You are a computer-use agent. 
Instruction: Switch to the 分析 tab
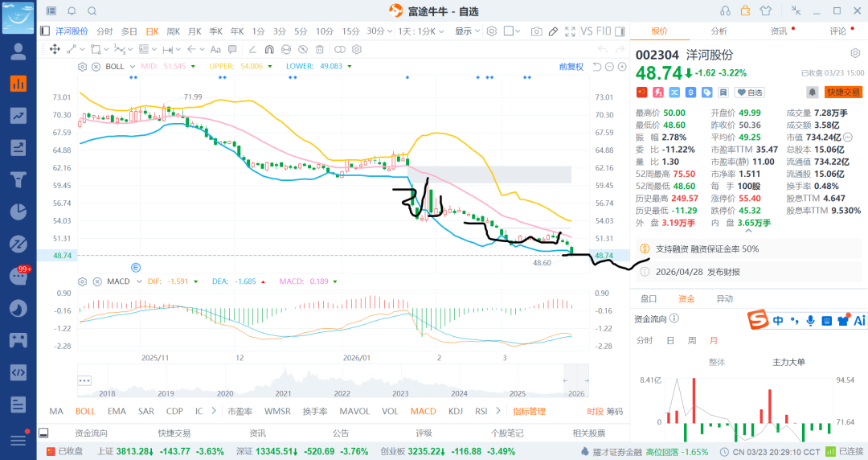click(x=719, y=31)
